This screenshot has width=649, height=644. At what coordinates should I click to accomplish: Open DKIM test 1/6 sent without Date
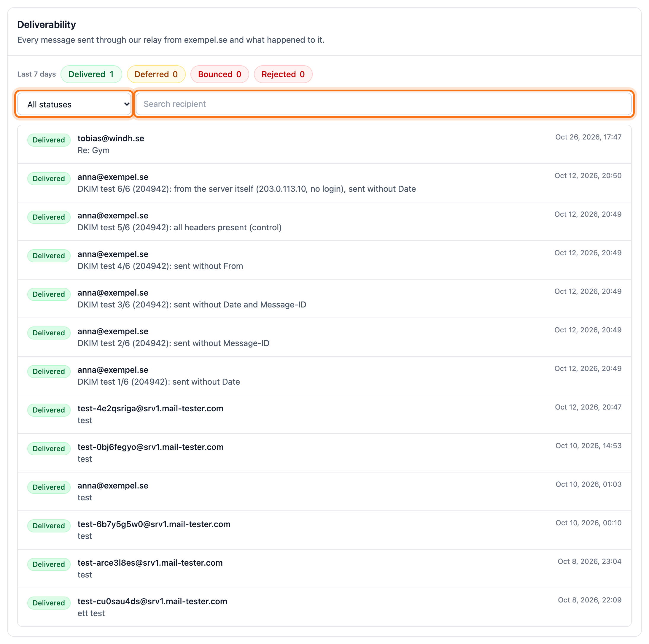[324, 376]
